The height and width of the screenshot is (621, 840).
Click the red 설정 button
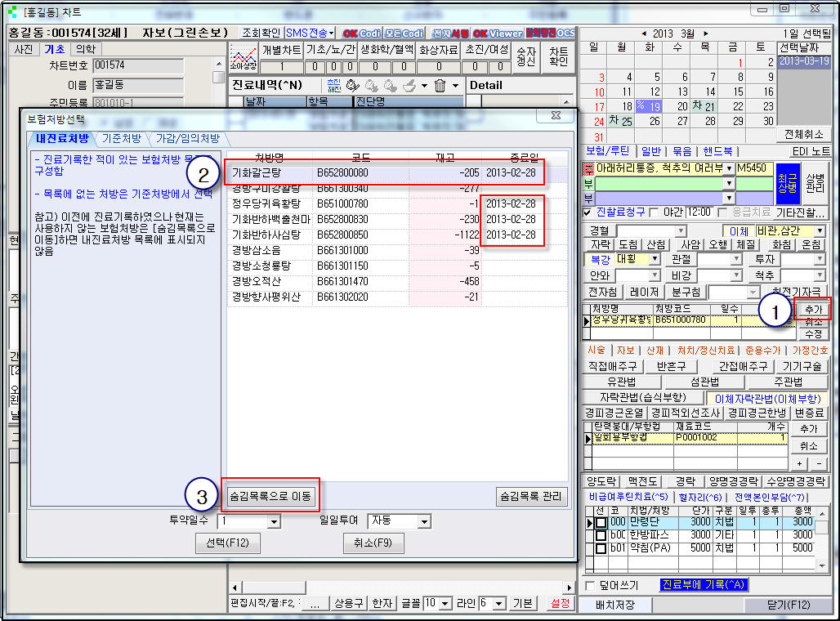tap(561, 604)
